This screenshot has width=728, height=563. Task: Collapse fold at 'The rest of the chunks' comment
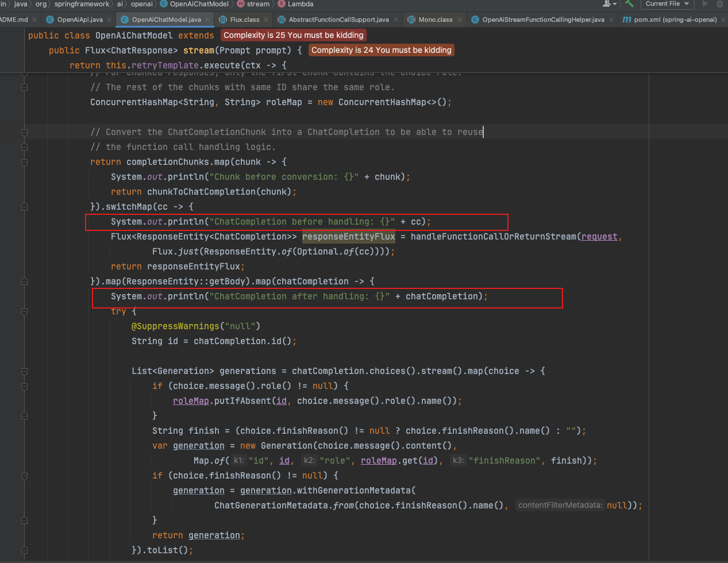point(24,87)
